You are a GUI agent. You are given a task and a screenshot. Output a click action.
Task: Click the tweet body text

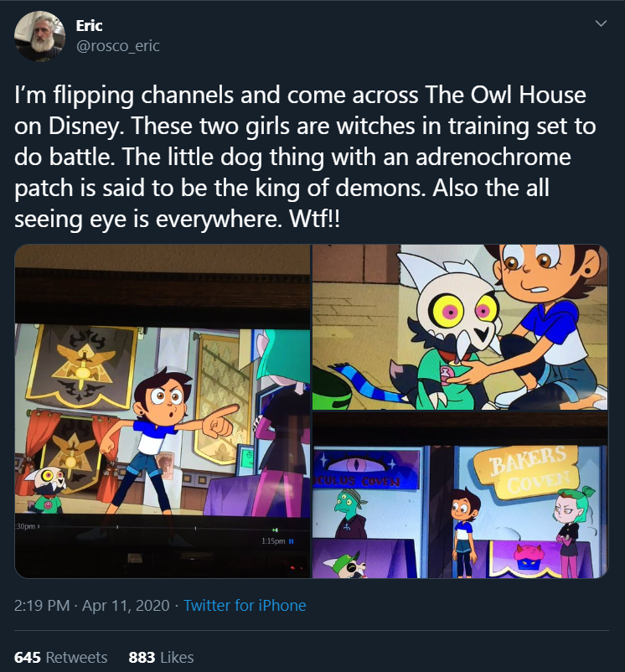(x=305, y=157)
